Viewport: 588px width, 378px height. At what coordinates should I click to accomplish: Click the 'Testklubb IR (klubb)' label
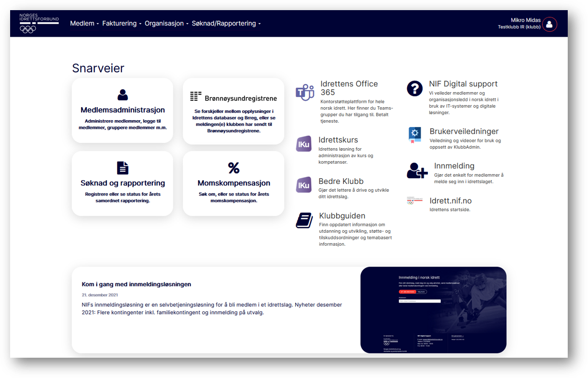click(519, 27)
